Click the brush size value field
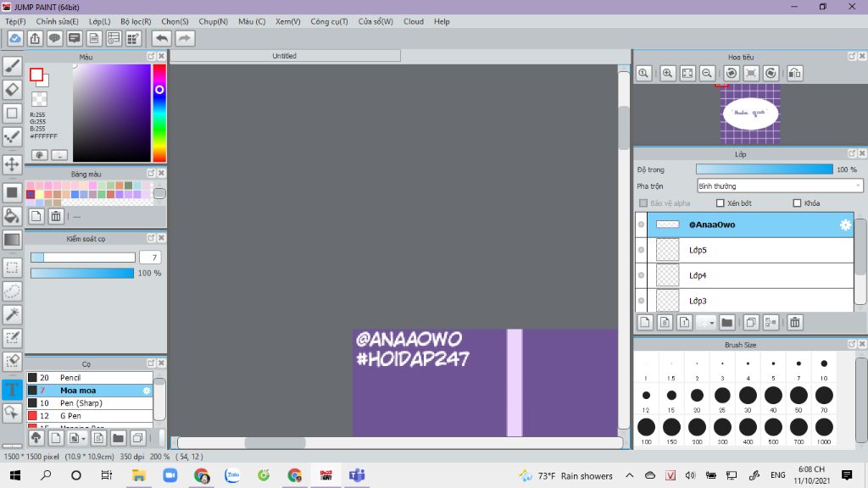Viewport: 868px width, 488px height. 150,258
